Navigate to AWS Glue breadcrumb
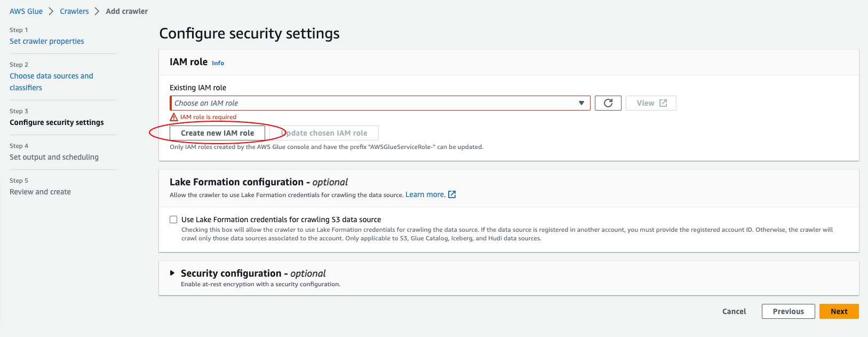Viewport: 868px width, 337px height. coord(26,11)
